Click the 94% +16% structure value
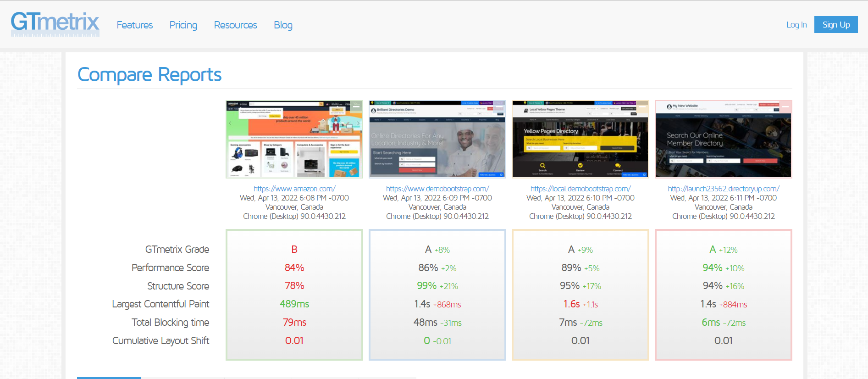The width and height of the screenshot is (868, 379). (x=724, y=286)
